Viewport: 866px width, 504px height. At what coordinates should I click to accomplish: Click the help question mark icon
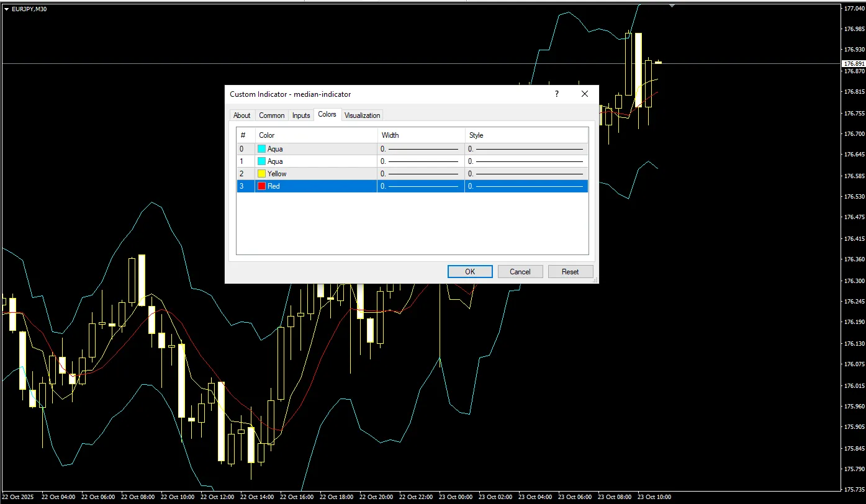point(556,94)
